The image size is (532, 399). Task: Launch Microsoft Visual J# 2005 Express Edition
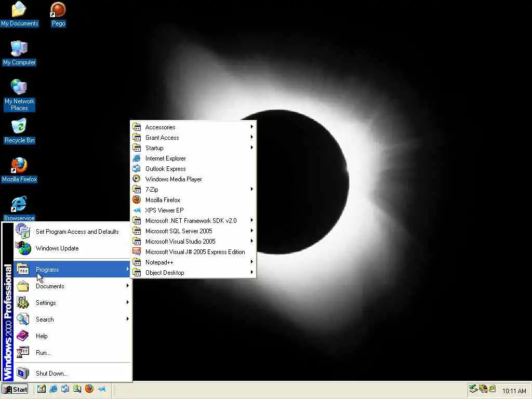[x=193, y=252]
